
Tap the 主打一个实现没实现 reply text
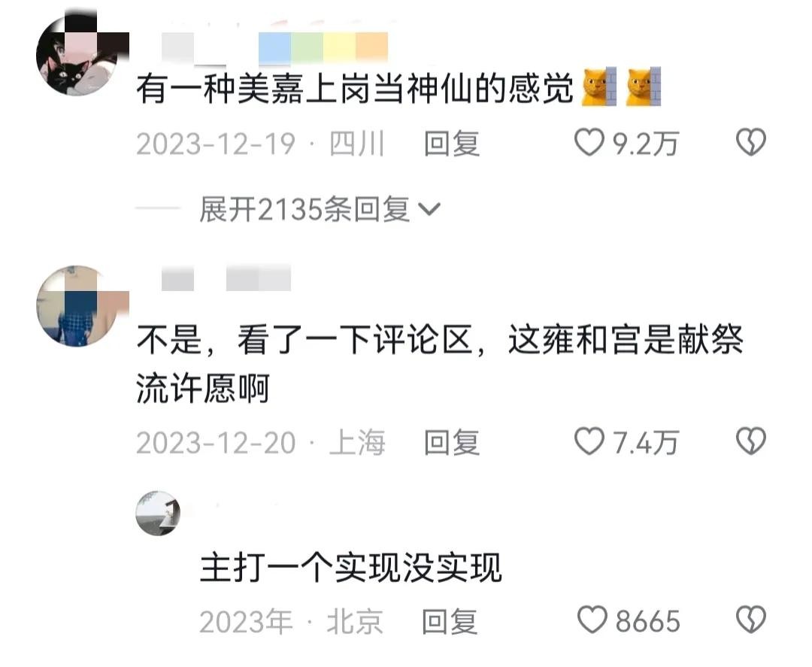coord(350,568)
